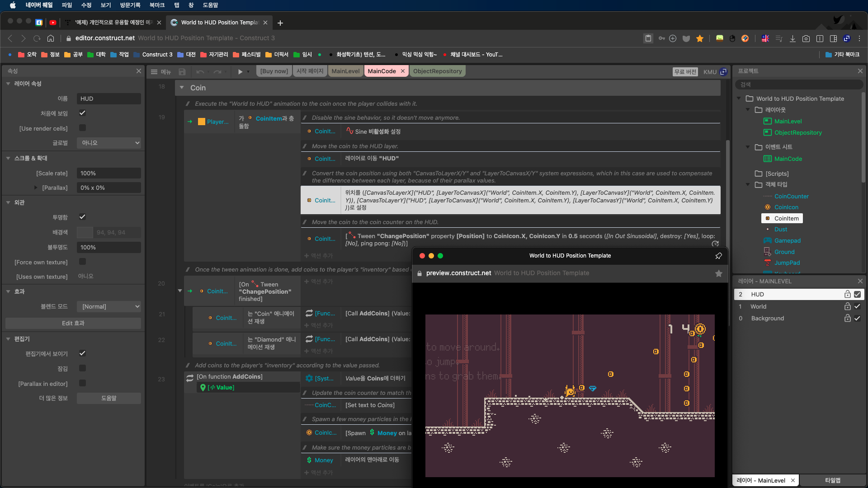The height and width of the screenshot is (488, 868).
Task: Hide the World layer visibility checkbox
Action: click(857, 306)
